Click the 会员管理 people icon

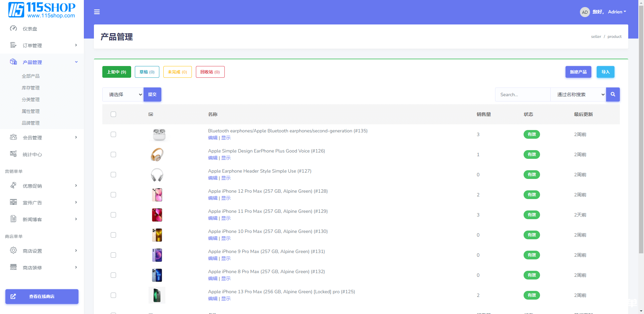tap(13, 137)
